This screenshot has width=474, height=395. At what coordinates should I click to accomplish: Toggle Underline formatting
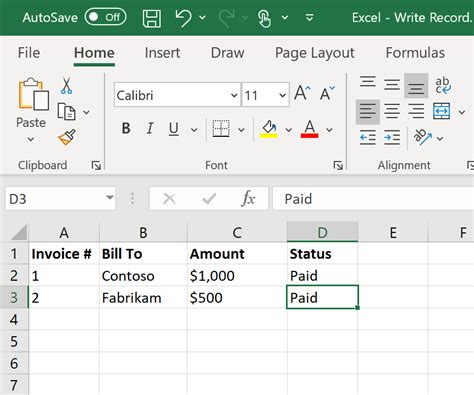174,129
